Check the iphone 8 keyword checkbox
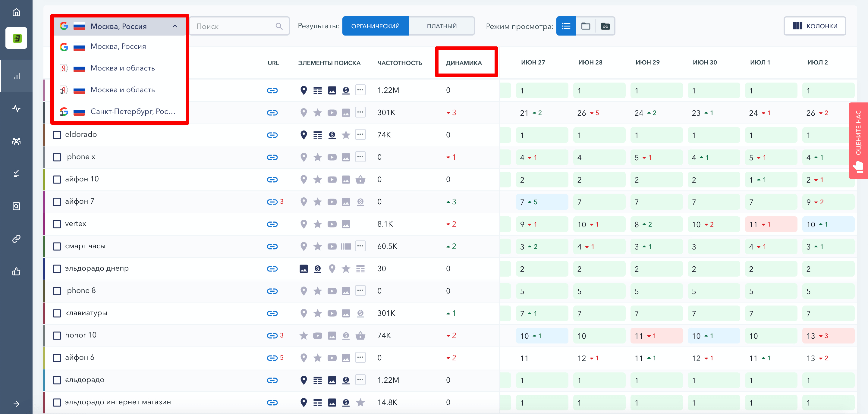This screenshot has height=414, width=868. click(x=57, y=291)
